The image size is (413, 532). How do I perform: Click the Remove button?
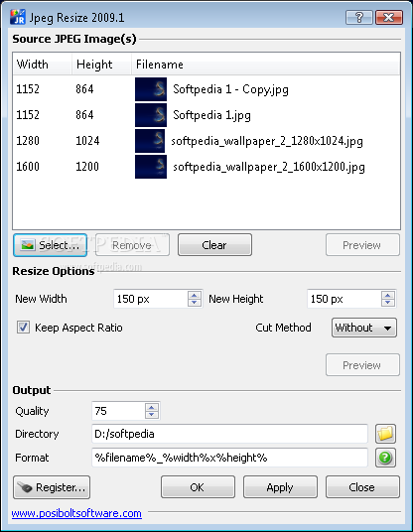tap(132, 245)
